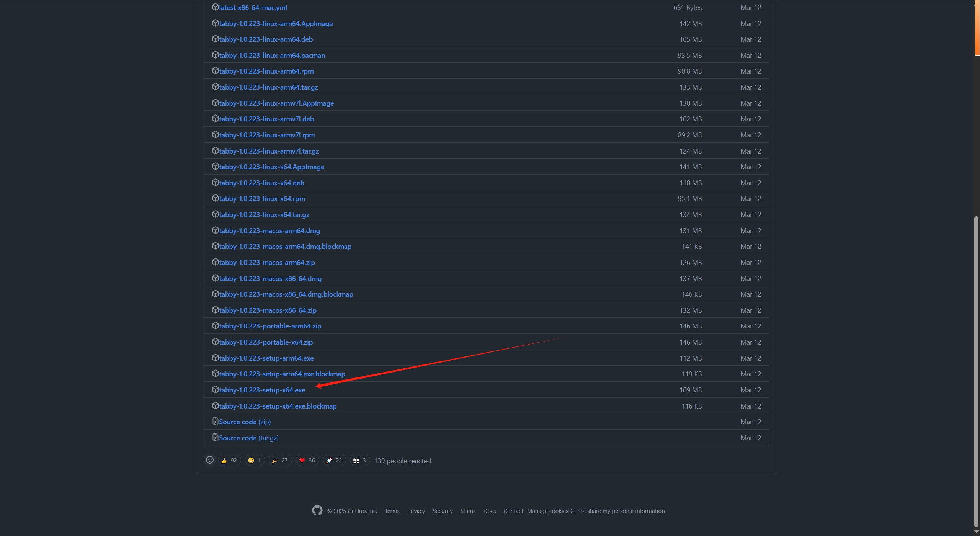Image resolution: width=980 pixels, height=536 pixels.
Task: Toggle laugh reaction with count 1
Action: click(255, 461)
